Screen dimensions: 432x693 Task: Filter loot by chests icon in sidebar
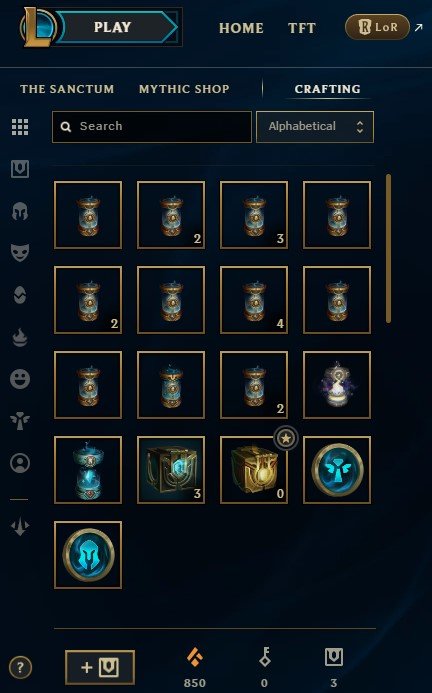point(20,169)
